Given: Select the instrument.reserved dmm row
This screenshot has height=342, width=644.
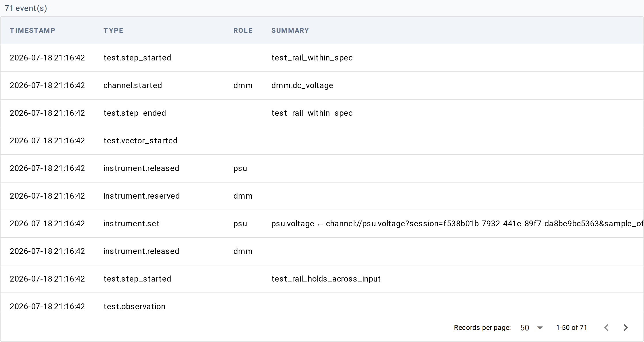Looking at the screenshot, I should coord(322,196).
